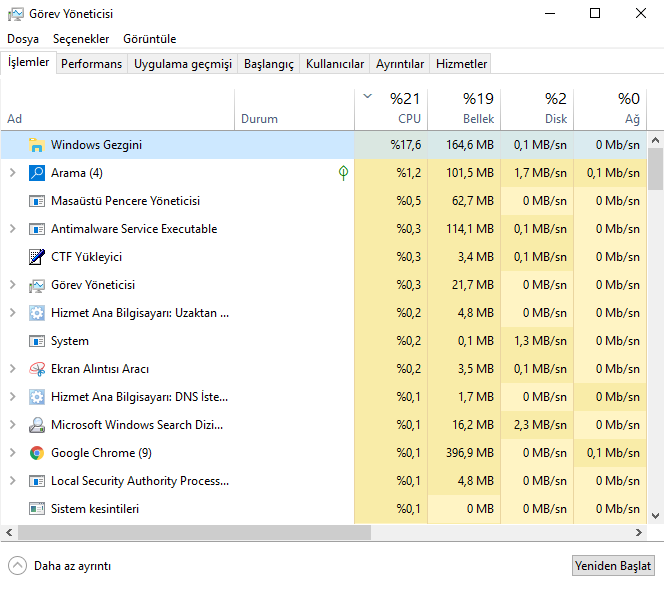
Task: Sort by the Ad column header
Action: [117, 109]
